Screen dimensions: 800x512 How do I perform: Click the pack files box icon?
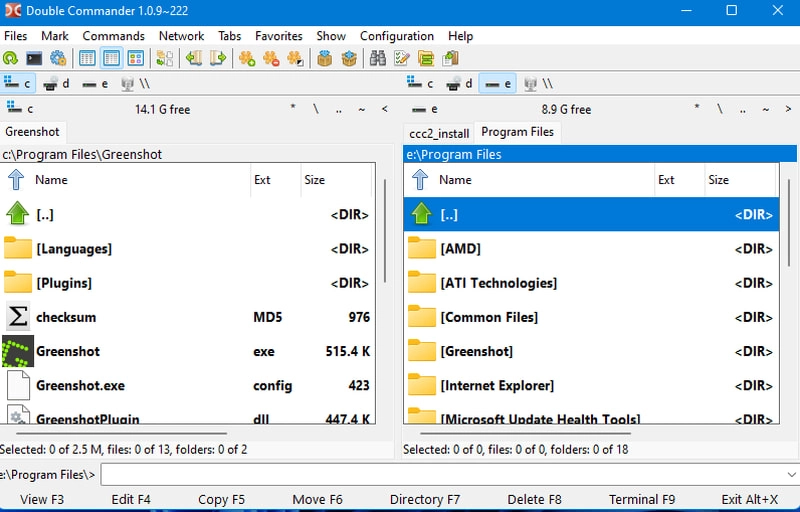click(x=324, y=59)
